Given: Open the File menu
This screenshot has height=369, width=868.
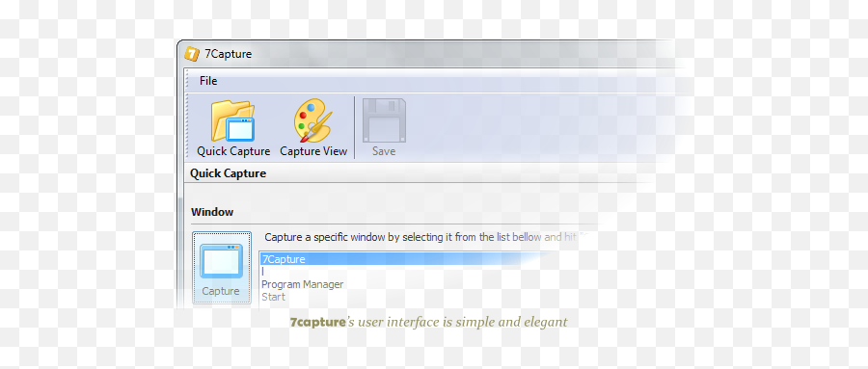Looking at the screenshot, I should click(208, 81).
